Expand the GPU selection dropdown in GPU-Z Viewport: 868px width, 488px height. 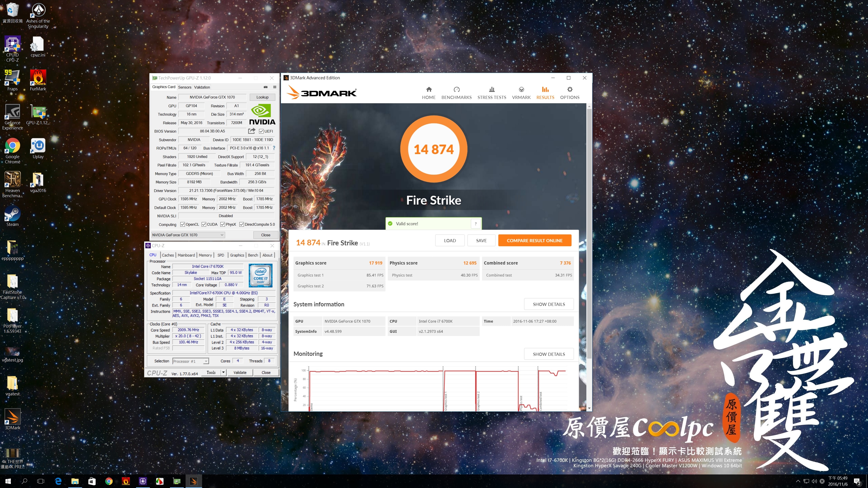coord(188,235)
